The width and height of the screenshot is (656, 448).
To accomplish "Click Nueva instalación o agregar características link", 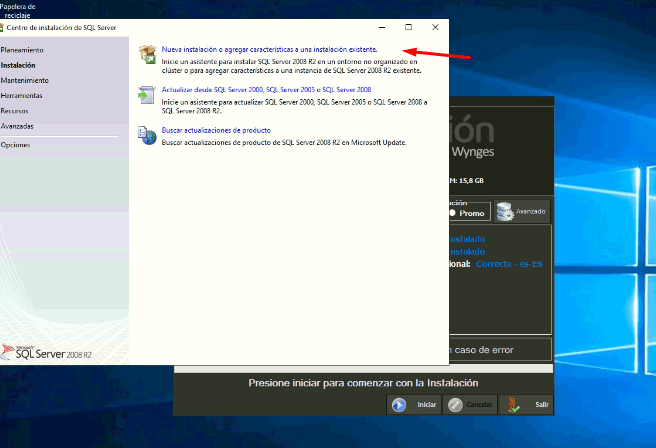I will pyautogui.click(x=269, y=48).
